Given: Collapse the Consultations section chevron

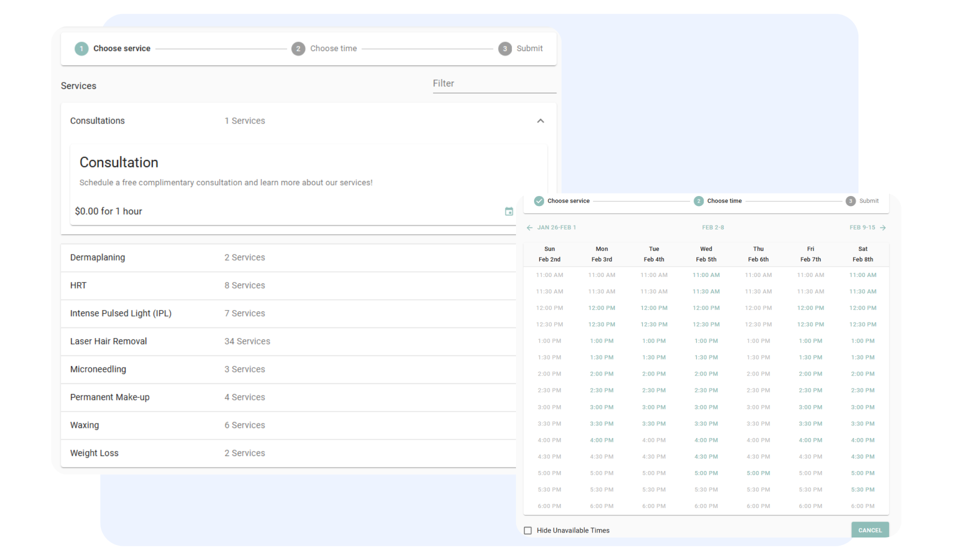Looking at the screenshot, I should 540,121.
